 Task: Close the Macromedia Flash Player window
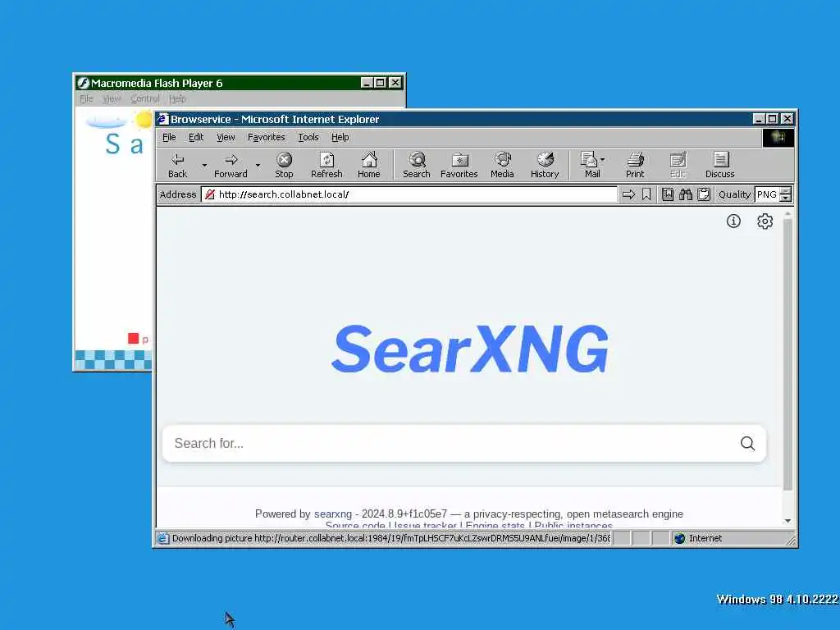(x=395, y=83)
